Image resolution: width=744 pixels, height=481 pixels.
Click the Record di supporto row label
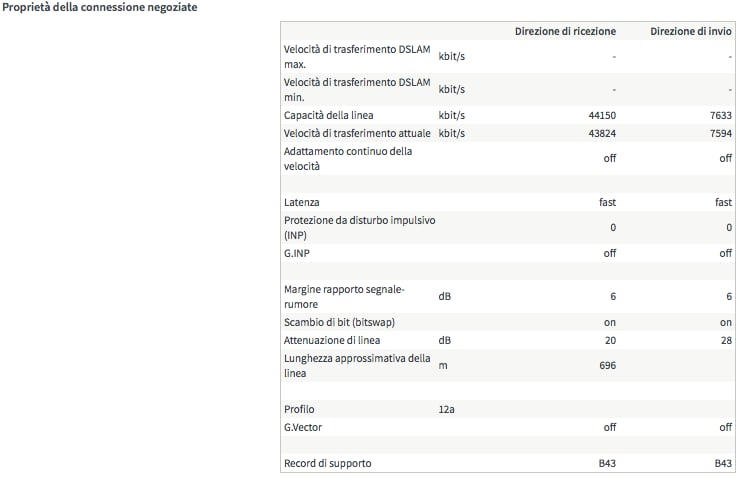click(x=328, y=463)
